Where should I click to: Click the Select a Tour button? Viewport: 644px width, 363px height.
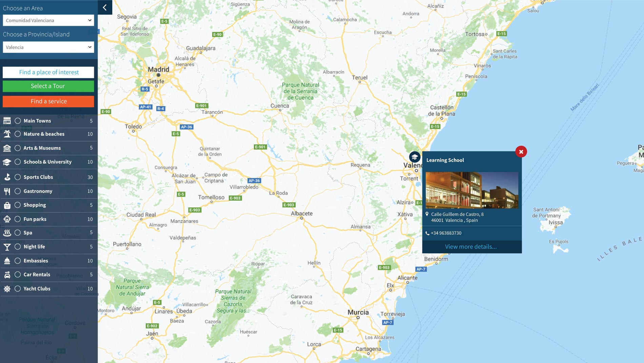click(48, 86)
